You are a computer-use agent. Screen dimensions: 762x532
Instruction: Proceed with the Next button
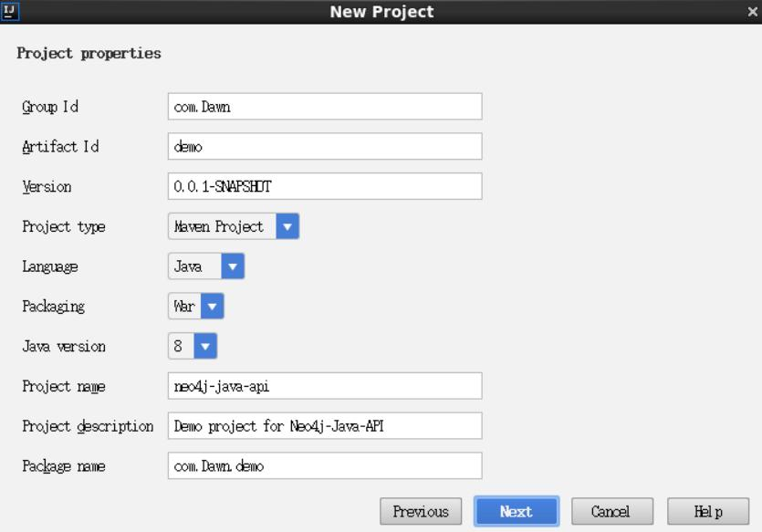point(516,512)
